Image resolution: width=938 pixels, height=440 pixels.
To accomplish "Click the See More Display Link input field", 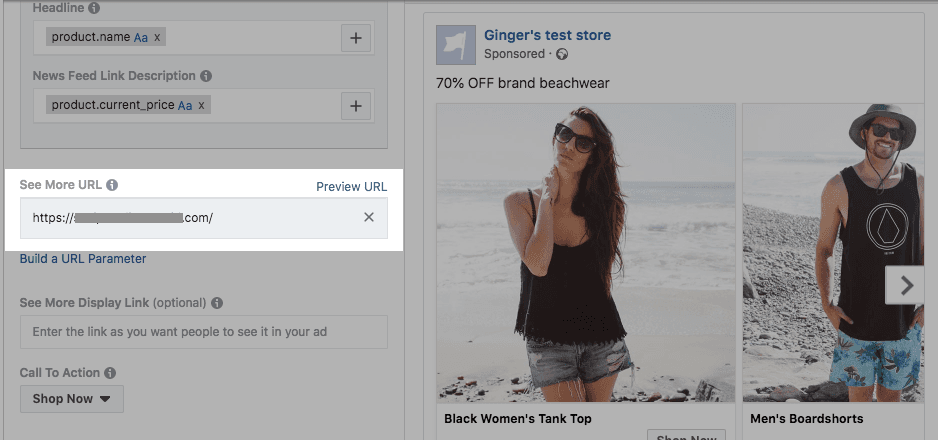I will (x=203, y=331).
